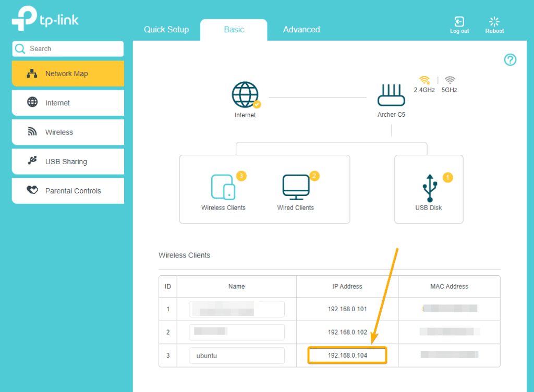
Task: Click the 5GHz Wi-Fi icon
Action: point(450,80)
